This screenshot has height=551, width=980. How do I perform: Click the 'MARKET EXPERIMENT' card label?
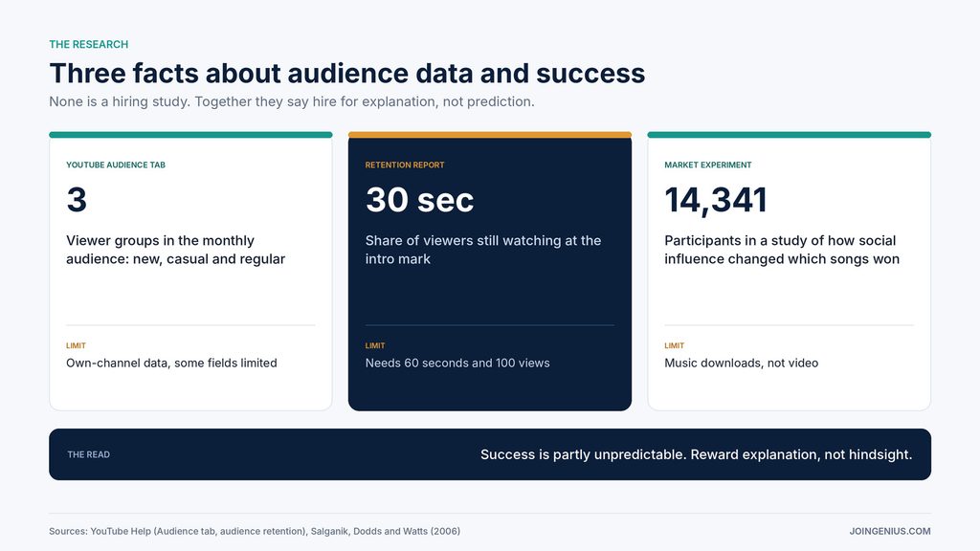708,165
